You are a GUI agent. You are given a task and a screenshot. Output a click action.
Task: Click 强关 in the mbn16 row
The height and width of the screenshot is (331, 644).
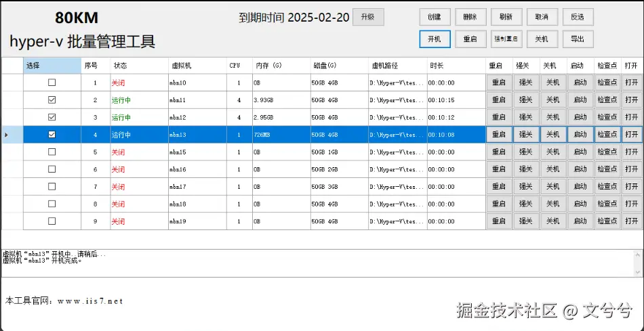coord(526,169)
